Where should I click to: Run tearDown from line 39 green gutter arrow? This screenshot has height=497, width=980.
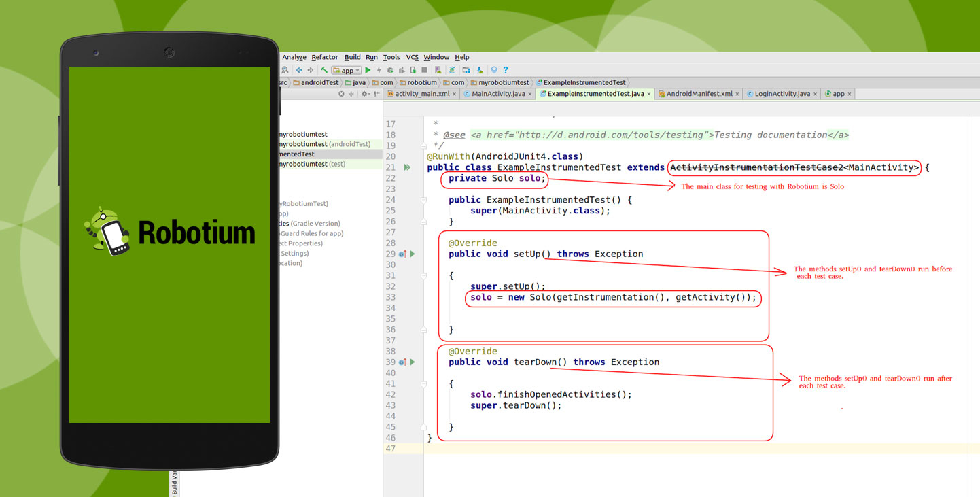click(412, 362)
